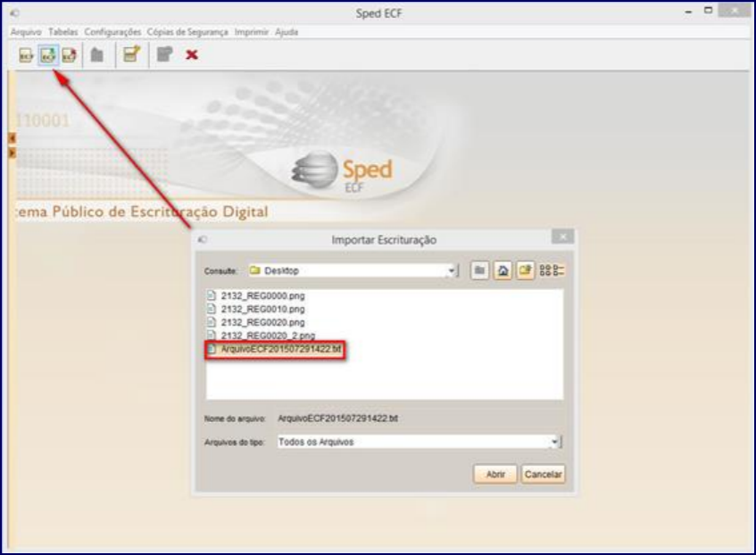Screen dimensions: 756x555
Task: Click the export ECF toolbar icon with red arrow
Action: [x=69, y=55]
